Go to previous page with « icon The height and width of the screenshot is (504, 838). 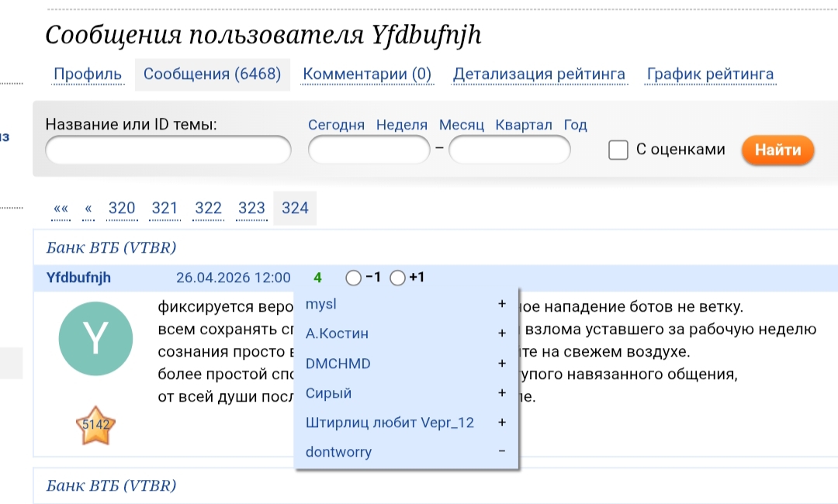point(88,209)
